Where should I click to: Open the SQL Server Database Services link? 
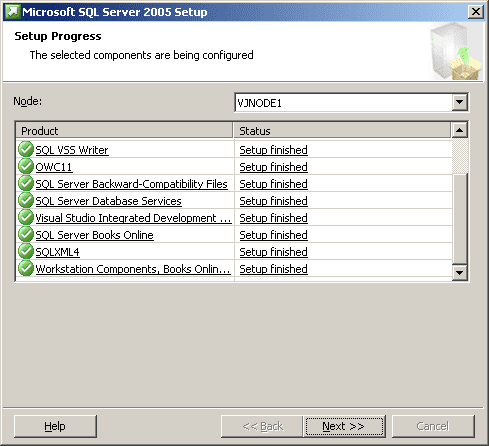point(108,201)
